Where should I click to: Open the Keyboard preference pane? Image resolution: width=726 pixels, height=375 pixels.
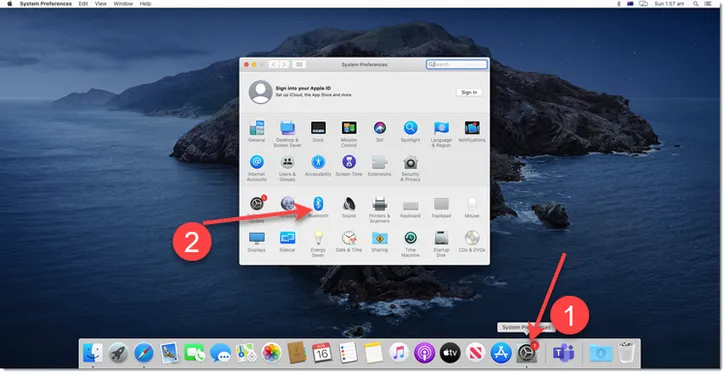(410, 206)
